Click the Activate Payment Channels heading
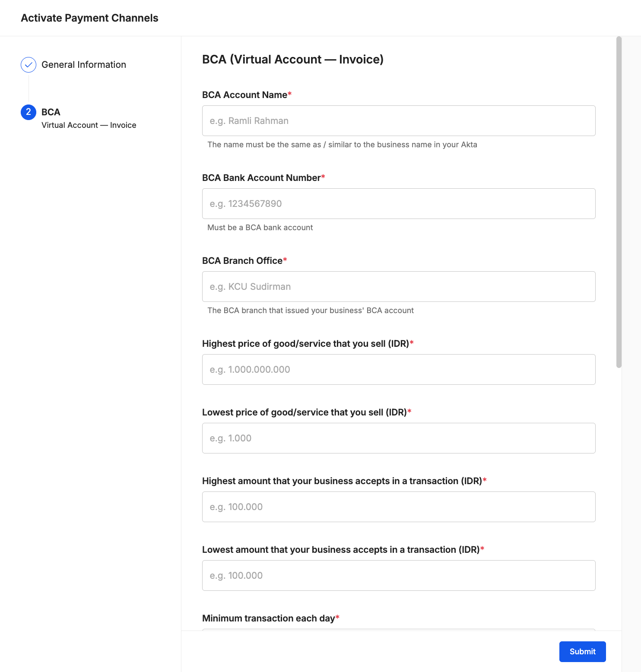Screen dimensions: 641x672 [89, 18]
